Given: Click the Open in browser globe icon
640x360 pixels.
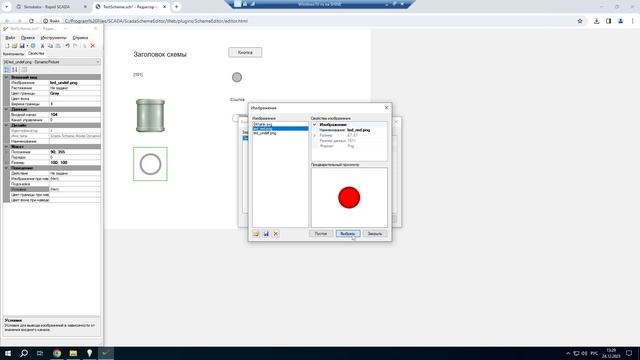Looking at the screenshot, I should click(33, 46).
